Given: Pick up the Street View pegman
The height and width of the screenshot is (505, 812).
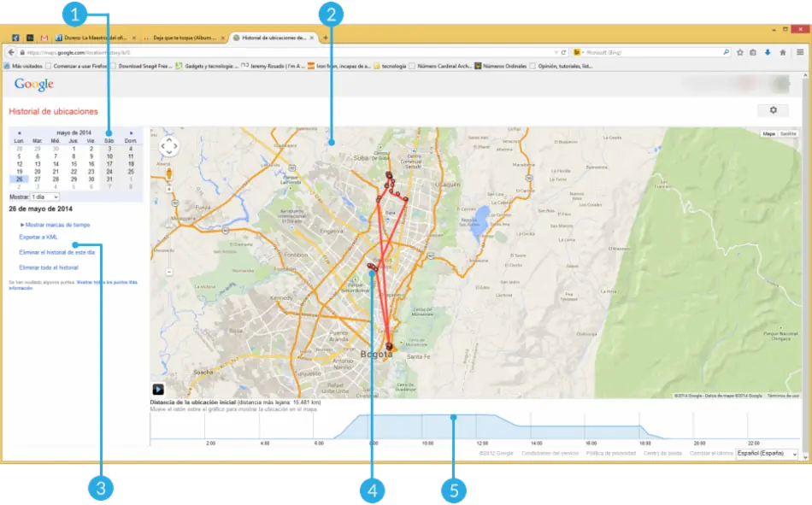Looking at the screenshot, I should coord(169,174).
